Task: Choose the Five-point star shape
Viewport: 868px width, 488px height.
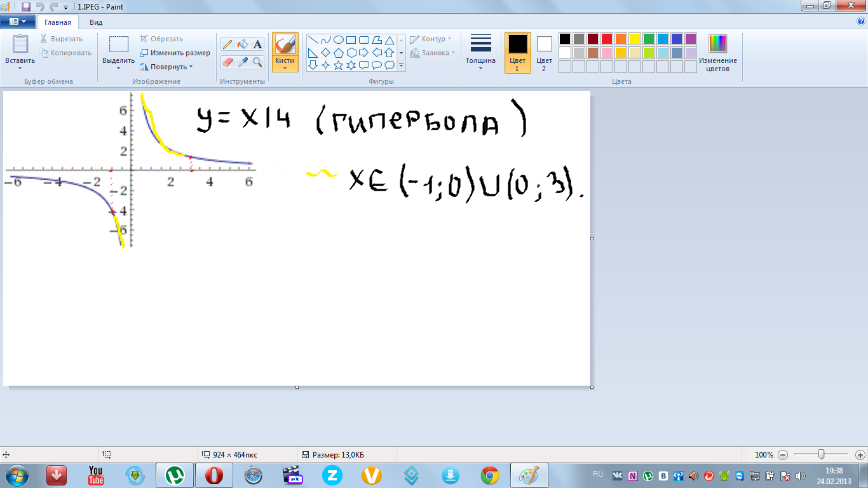Action: [339, 65]
